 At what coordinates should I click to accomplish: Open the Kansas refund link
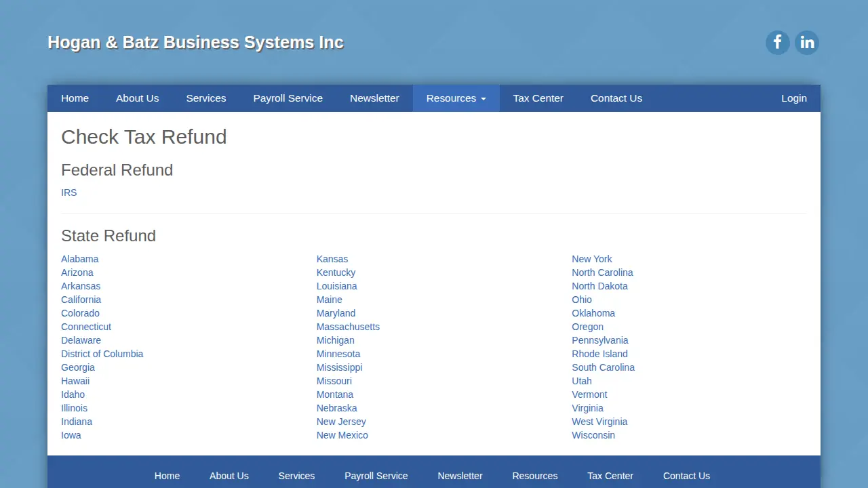pos(332,259)
